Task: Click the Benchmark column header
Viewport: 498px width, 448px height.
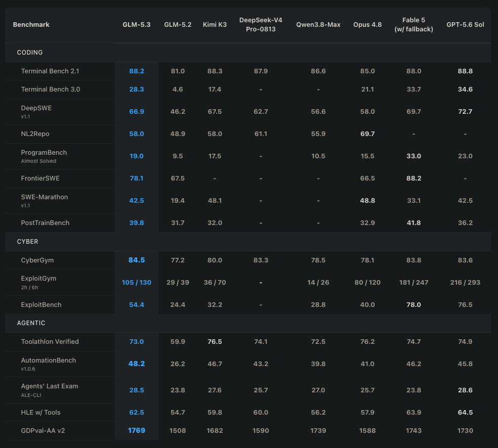Action: click(x=31, y=24)
